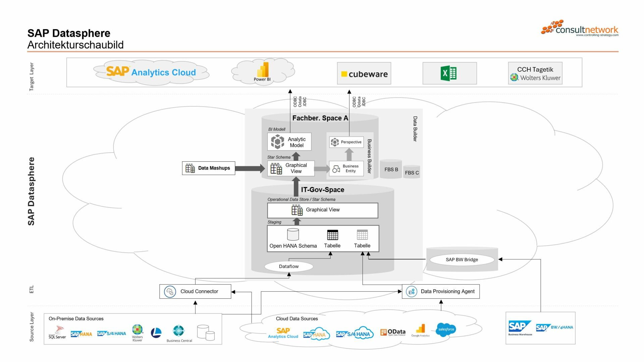Select the Graphical View icon in IT-Gov-Space
The height and width of the screenshot is (362, 644).
click(297, 210)
